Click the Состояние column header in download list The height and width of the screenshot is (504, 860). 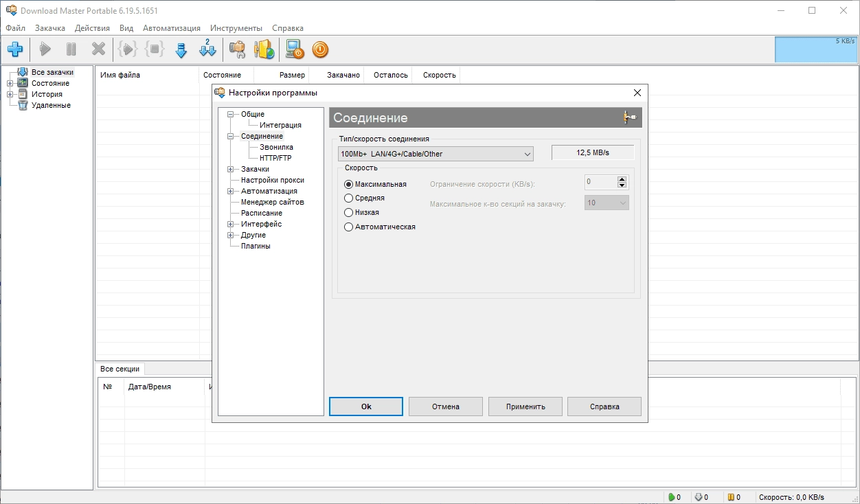226,75
